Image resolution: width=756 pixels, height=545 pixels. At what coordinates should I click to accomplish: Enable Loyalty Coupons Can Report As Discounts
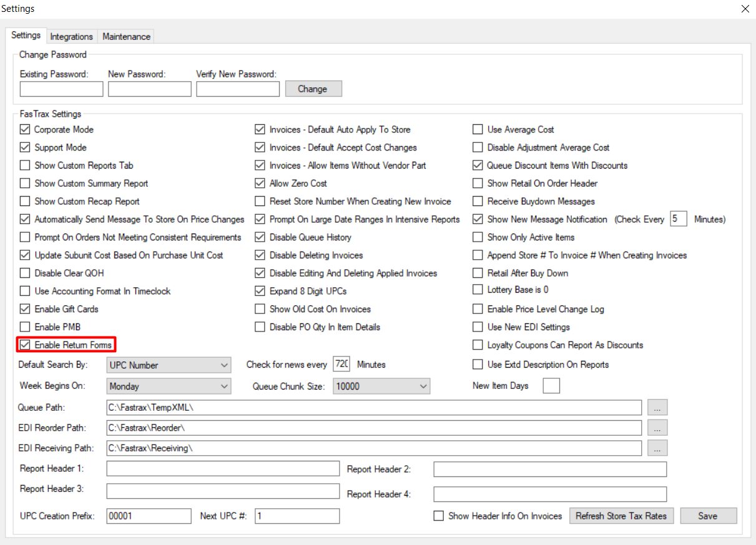pos(478,345)
